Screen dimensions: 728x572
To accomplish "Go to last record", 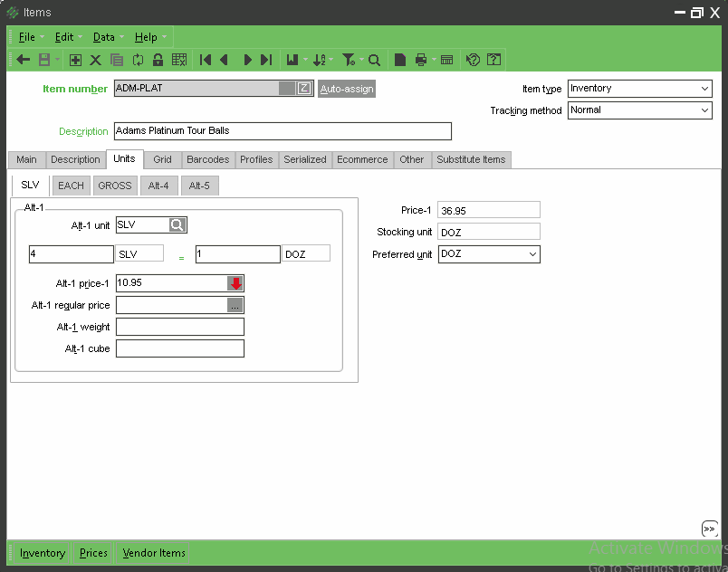I will (x=266, y=60).
